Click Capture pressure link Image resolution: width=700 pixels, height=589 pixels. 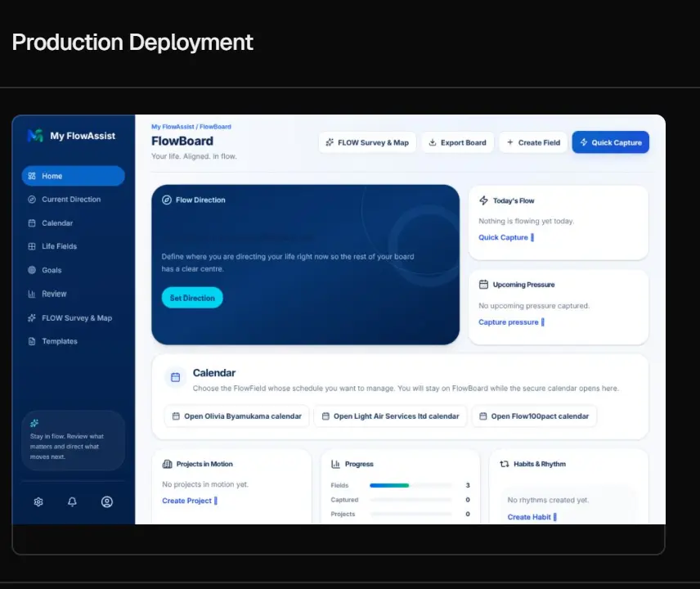511,322
